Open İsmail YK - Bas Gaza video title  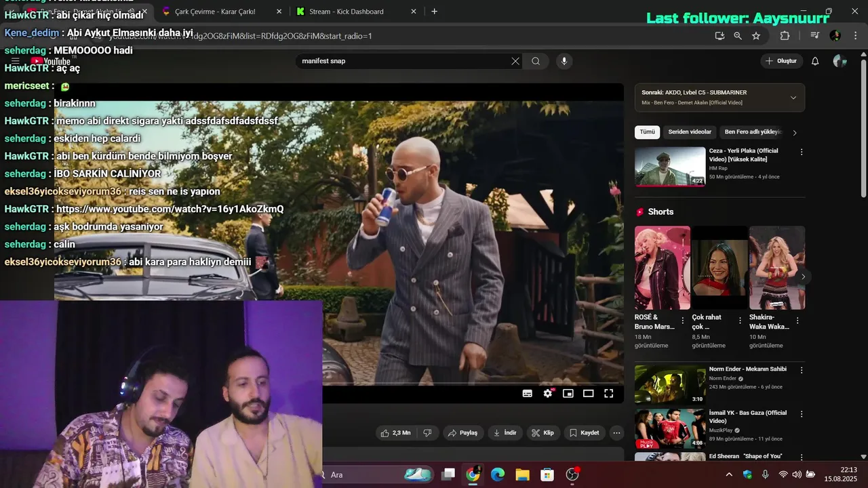[x=748, y=417]
